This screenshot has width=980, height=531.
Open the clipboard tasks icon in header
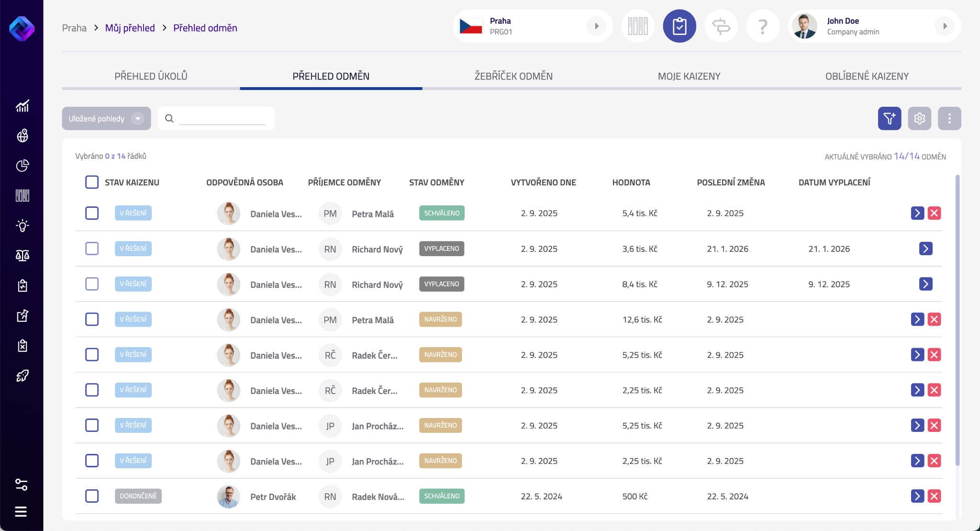[x=679, y=26]
